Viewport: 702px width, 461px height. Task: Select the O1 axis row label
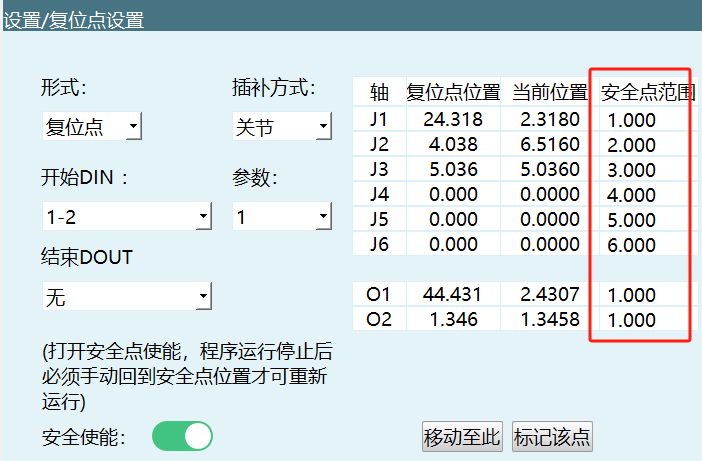point(379,295)
